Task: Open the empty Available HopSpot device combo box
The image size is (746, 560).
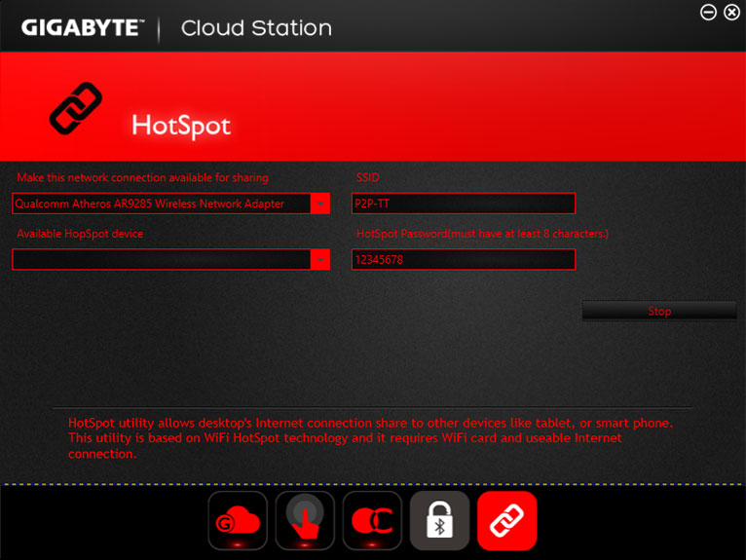Action: pos(170,260)
